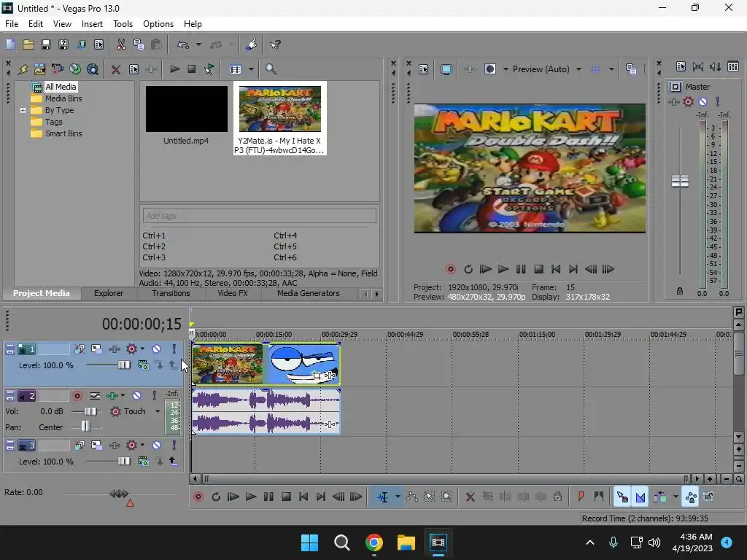747x560 pixels.
Task: Switch to the Media Generators tab
Action: pos(309,293)
